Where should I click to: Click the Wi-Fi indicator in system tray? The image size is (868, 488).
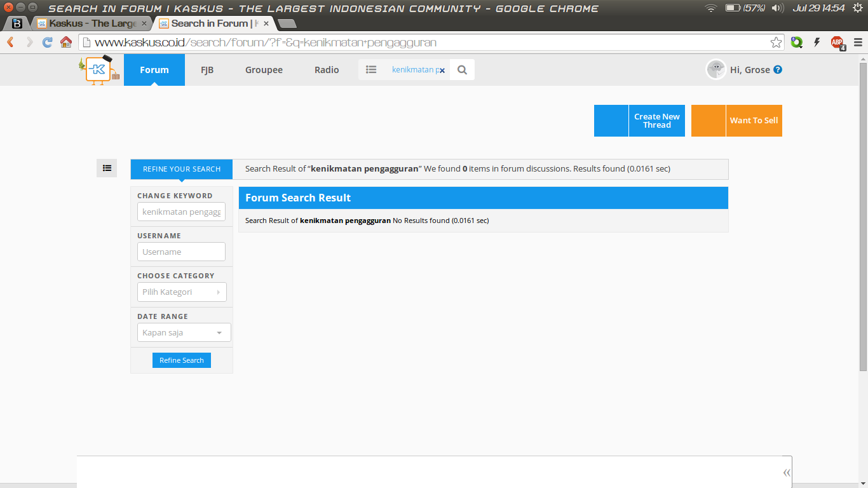pyautogui.click(x=710, y=8)
